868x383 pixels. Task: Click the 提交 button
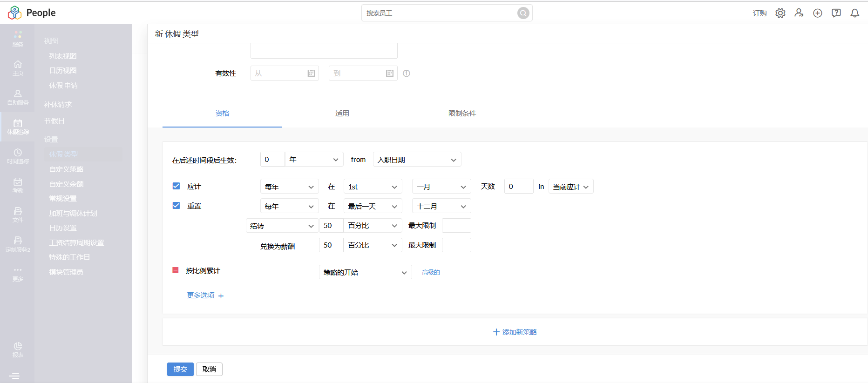click(x=180, y=369)
